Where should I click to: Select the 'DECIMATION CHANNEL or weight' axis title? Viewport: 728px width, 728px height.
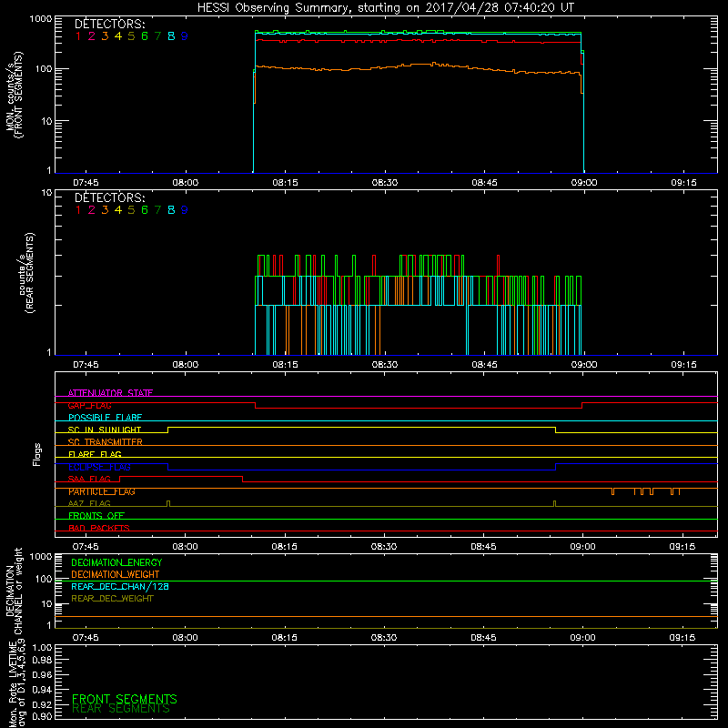pyautogui.click(x=14, y=591)
